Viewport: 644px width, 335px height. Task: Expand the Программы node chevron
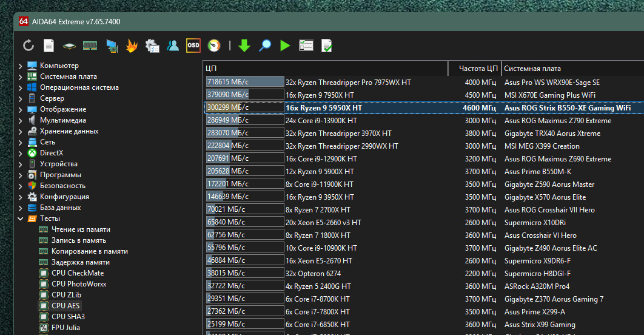pos(21,175)
